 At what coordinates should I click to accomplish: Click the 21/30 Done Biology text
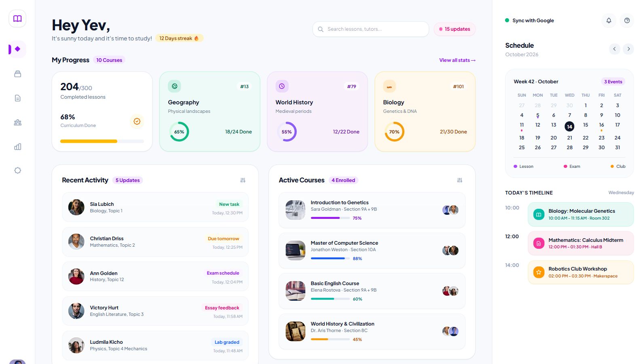pos(453,132)
